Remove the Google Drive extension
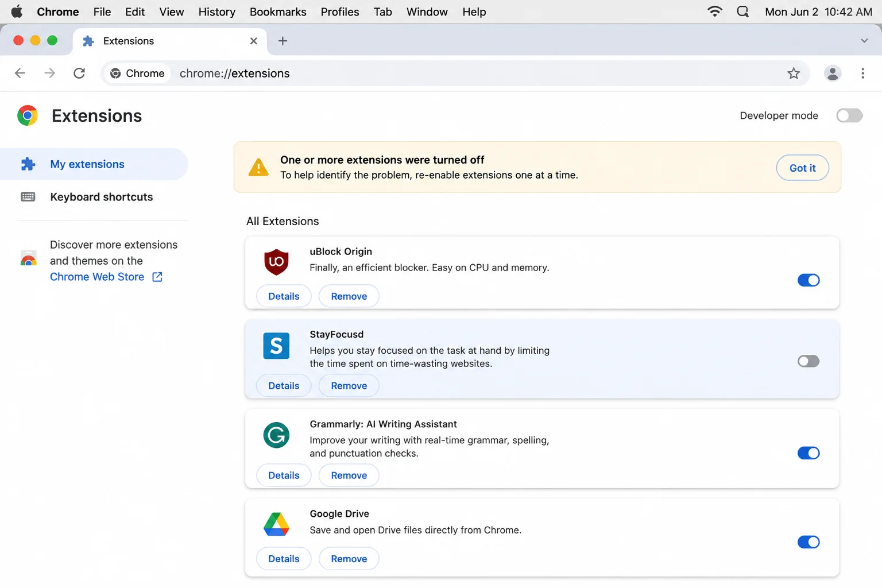Image resolution: width=882 pixels, height=588 pixels. 349,559
